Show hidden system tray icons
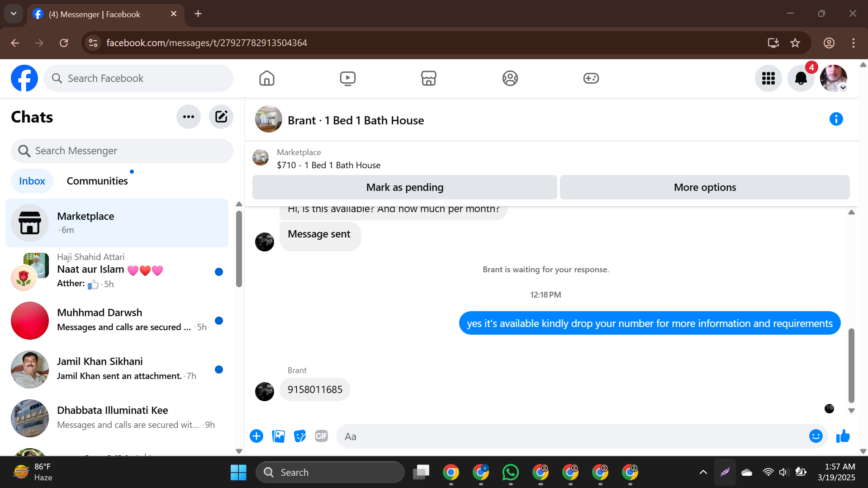Viewport: 868px width, 488px height. point(703,472)
